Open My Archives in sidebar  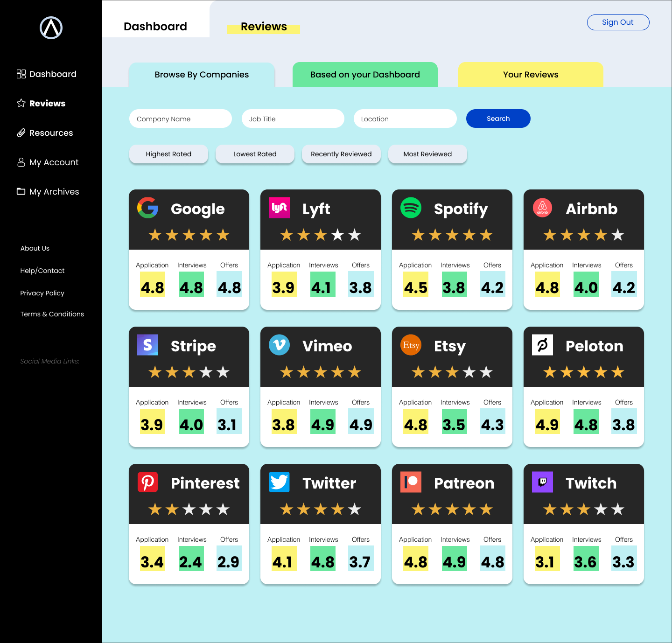[54, 192]
